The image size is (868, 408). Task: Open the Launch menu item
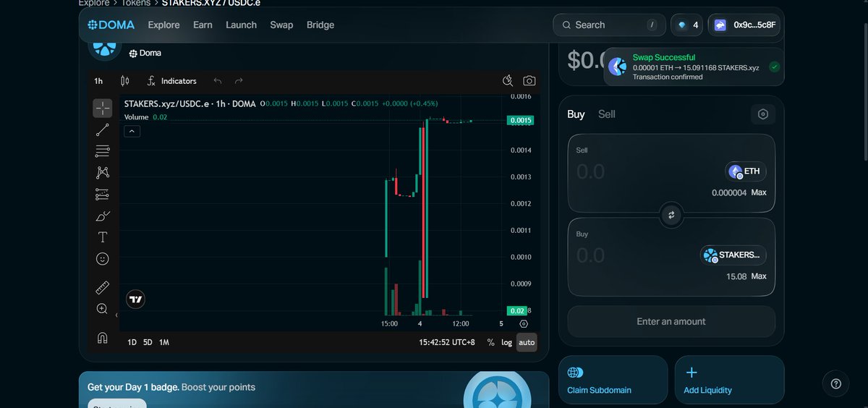pyautogui.click(x=241, y=25)
